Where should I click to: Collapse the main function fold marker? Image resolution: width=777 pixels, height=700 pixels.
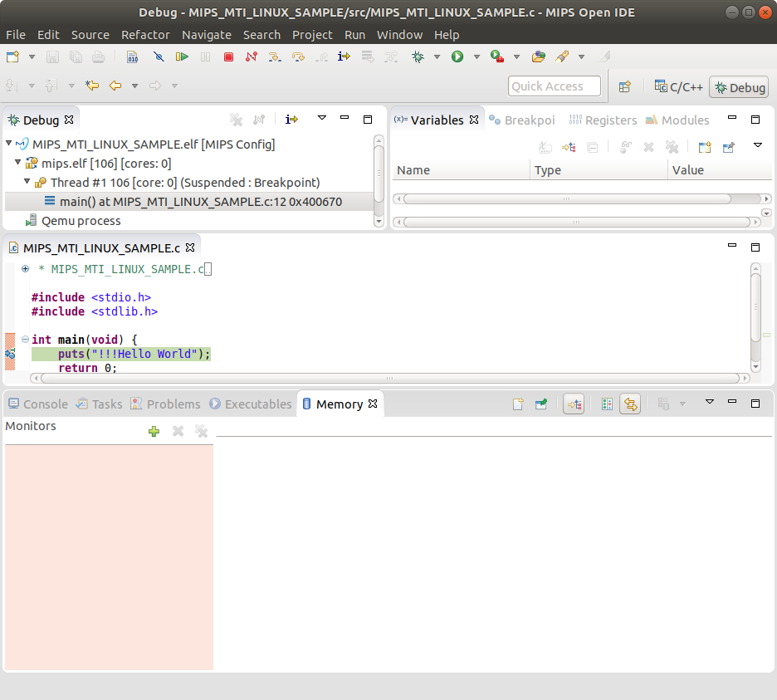click(25, 340)
